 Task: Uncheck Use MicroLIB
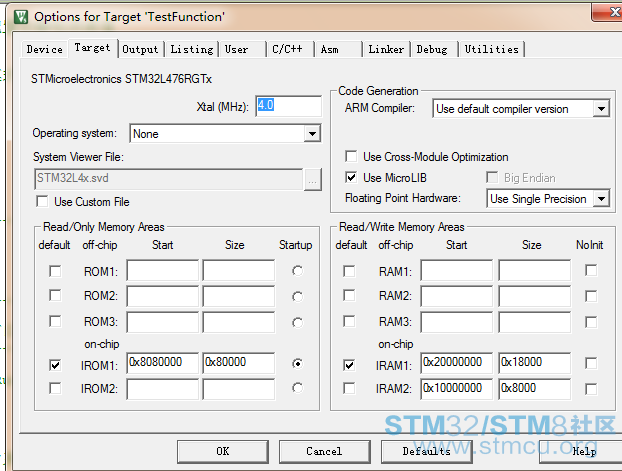351,177
